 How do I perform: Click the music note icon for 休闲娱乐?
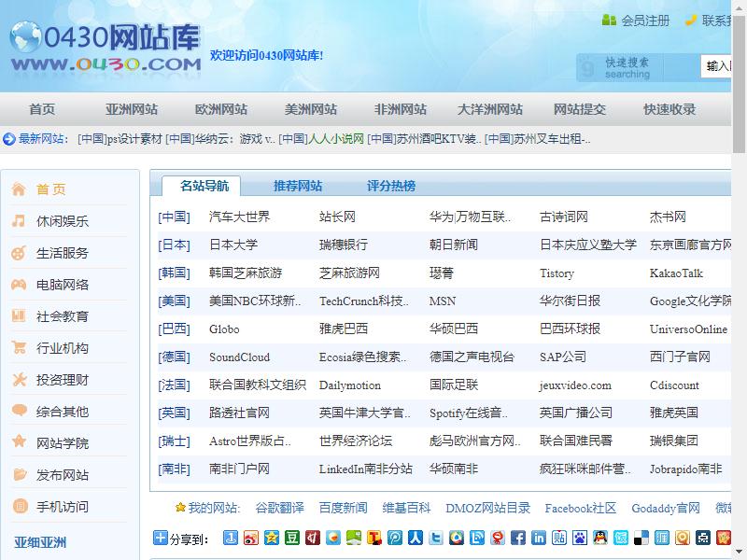(x=19, y=221)
